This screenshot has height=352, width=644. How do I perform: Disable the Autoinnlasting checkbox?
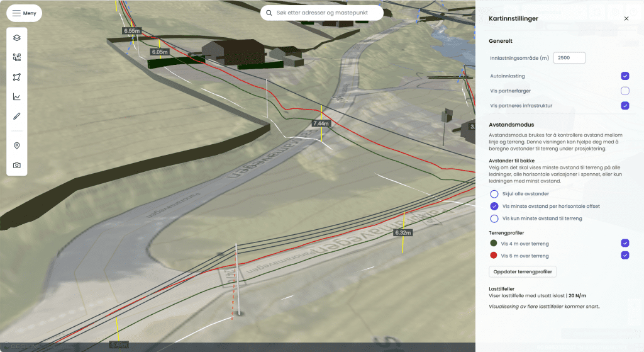(x=625, y=76)
